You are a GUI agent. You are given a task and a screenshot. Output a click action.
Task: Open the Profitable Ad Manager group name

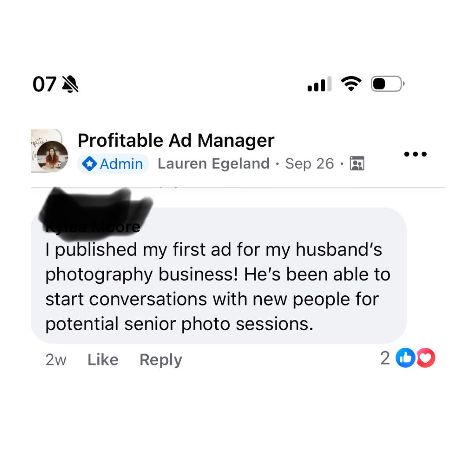point(176,140)
